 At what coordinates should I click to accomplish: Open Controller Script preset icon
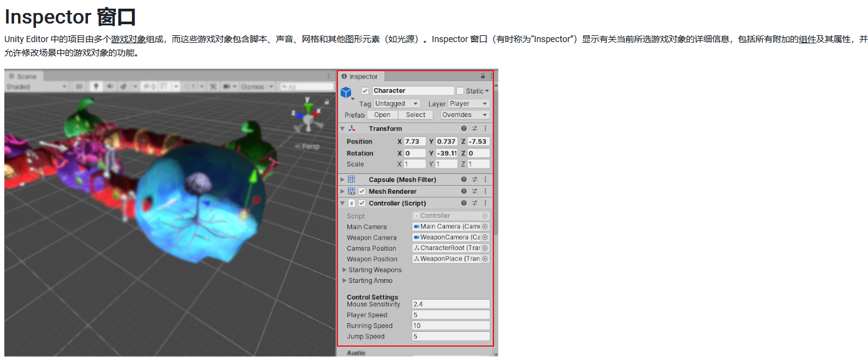(474, 203)
